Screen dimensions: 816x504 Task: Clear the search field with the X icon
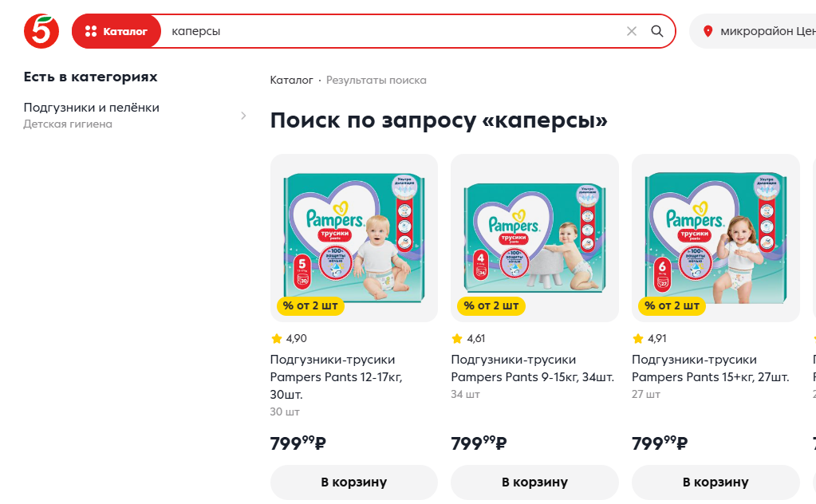632,31
